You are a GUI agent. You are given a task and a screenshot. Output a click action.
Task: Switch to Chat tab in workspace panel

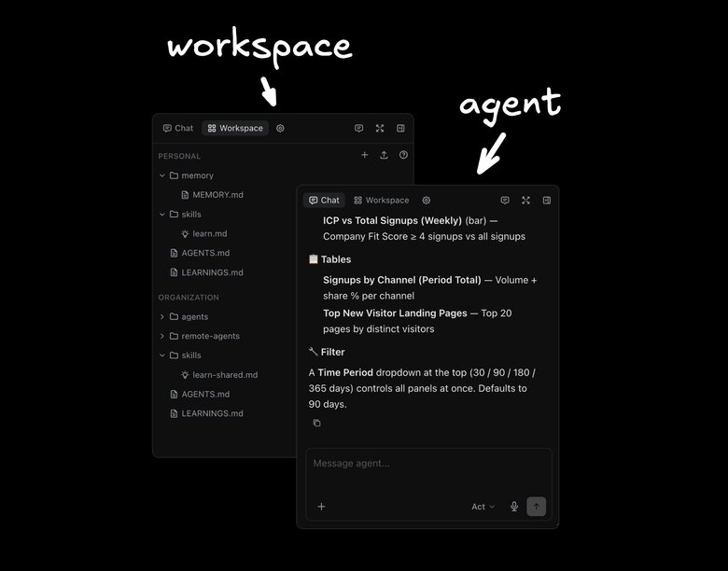pos(178,128)
